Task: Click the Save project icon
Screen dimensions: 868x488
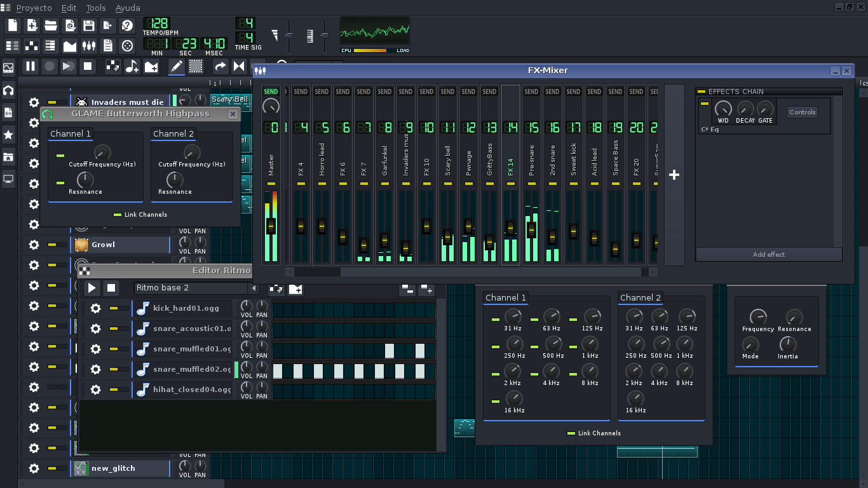Action: (88, 25)
